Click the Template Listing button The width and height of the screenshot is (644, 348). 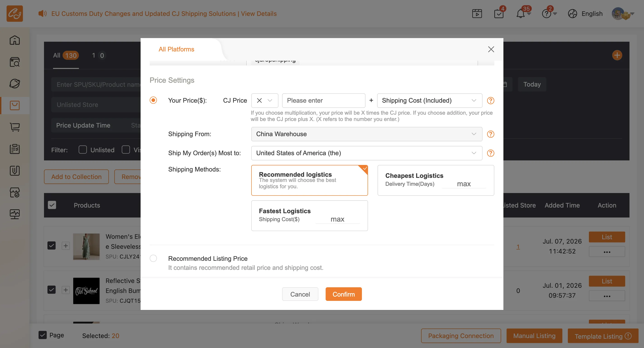[603, 336]
